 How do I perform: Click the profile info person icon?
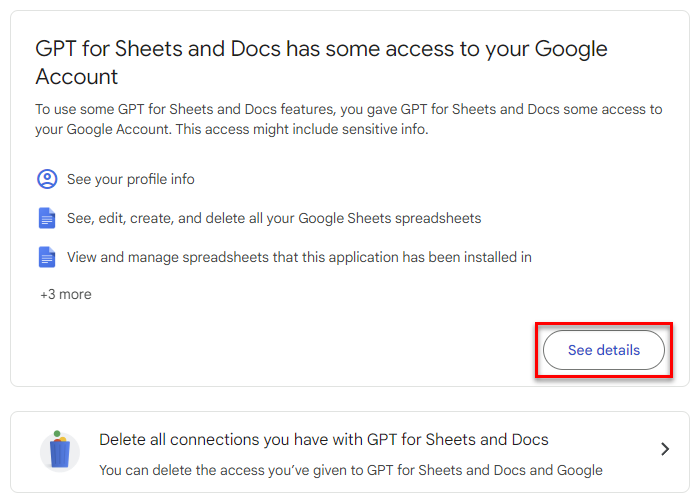click(47, 180)
